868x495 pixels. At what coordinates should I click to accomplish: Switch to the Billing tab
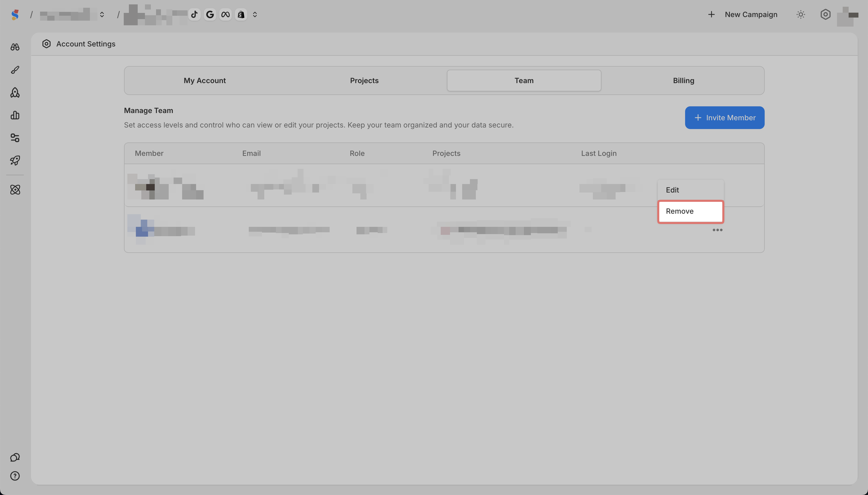pos(683,81)
